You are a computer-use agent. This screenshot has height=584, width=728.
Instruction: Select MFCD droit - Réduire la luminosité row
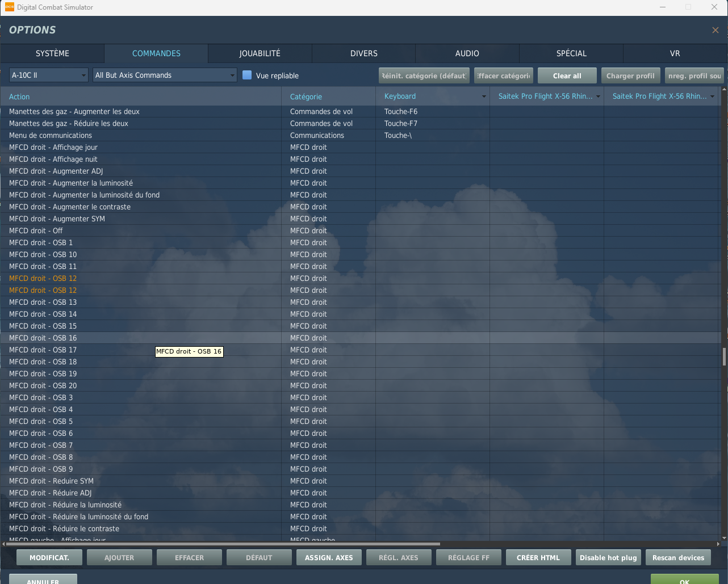tap(360, 505)
